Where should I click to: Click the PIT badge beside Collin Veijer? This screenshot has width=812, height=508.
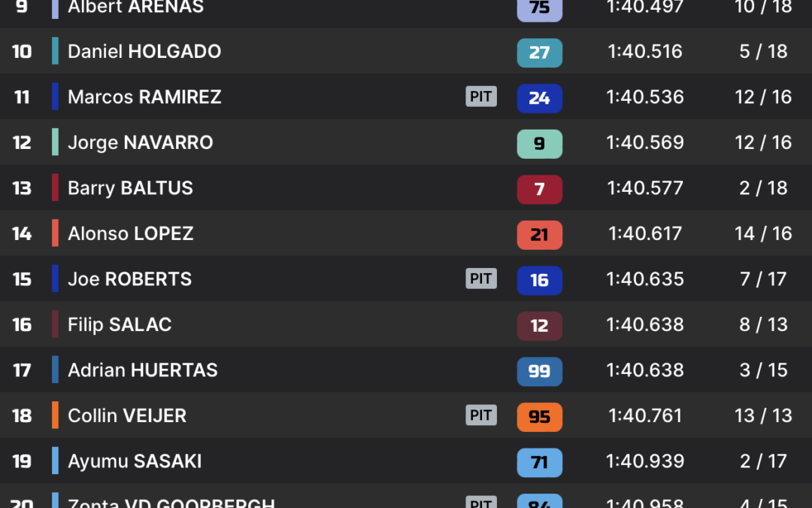tap(481, 415)
